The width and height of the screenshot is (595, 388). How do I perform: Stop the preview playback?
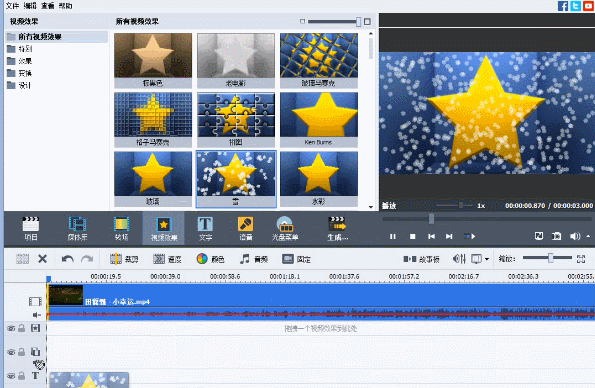coord(412,237)
